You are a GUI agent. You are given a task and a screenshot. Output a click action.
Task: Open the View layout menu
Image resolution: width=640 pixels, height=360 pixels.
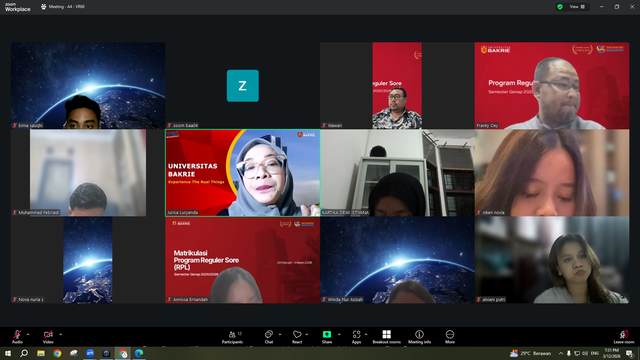click(577, 7)
